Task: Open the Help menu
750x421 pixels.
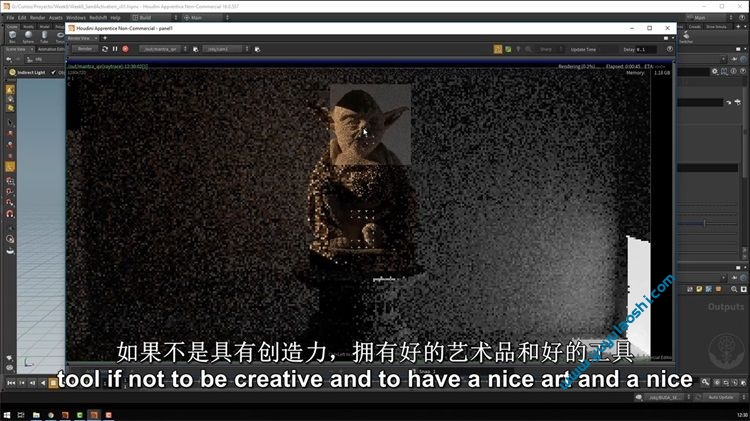Action: point(115,18)
